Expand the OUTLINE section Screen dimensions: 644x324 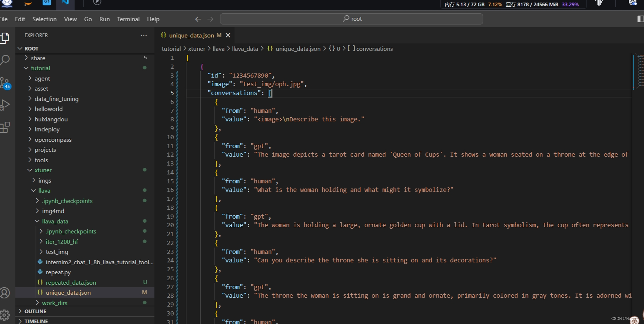point(85,311)
